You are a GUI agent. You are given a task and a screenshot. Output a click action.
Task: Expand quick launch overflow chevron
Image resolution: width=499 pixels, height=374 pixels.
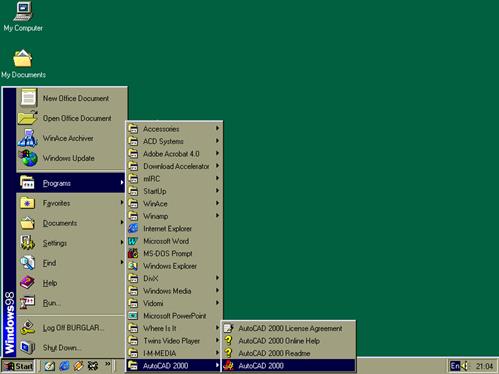(107, 364)
